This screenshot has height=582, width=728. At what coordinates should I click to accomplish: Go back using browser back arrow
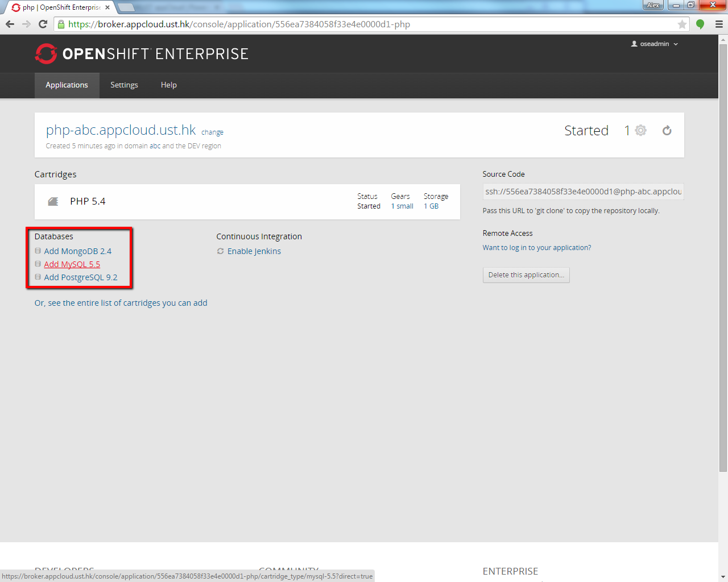tap(10, 24)
